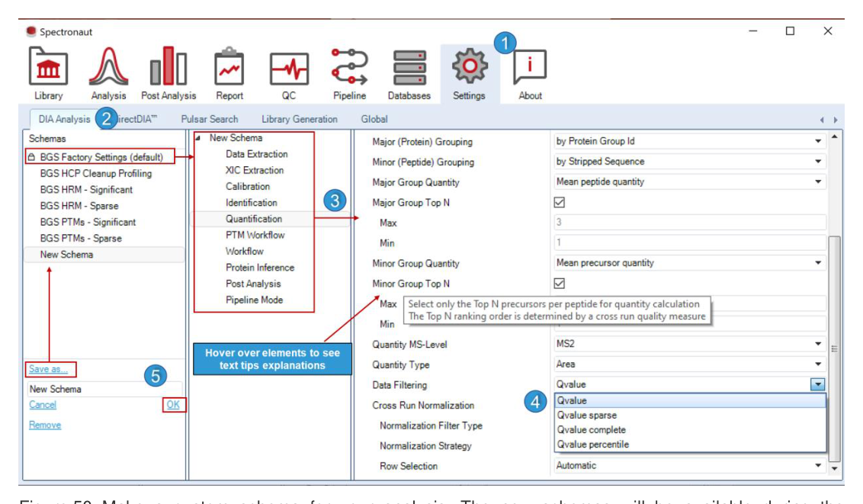Open the Post Analysis bar chart icon

click(168, 66)
